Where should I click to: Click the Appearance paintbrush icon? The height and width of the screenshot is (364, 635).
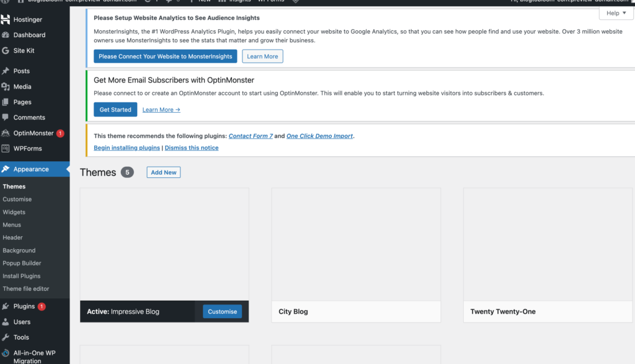(5, 169)
